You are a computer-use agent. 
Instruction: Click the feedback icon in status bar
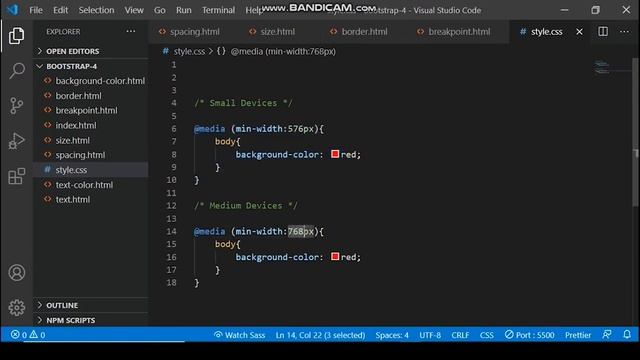click(x=607, y=335)
